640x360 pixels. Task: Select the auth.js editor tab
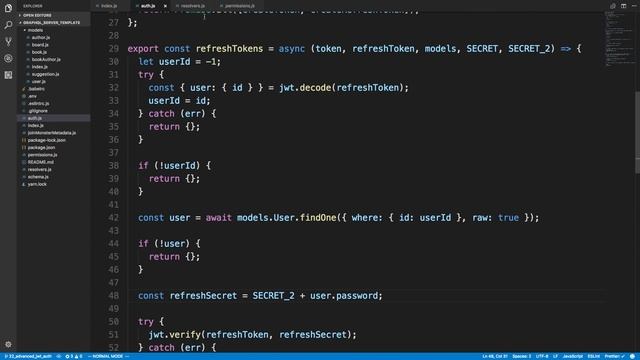(148, 6)
